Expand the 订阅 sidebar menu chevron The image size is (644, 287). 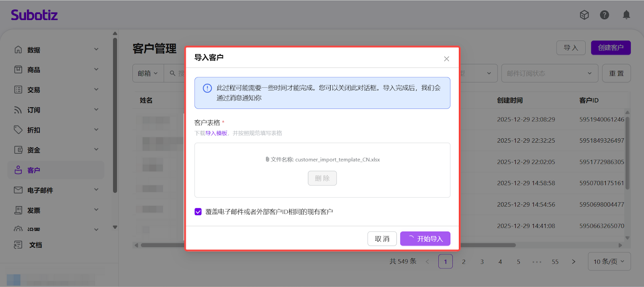(96, 109)
